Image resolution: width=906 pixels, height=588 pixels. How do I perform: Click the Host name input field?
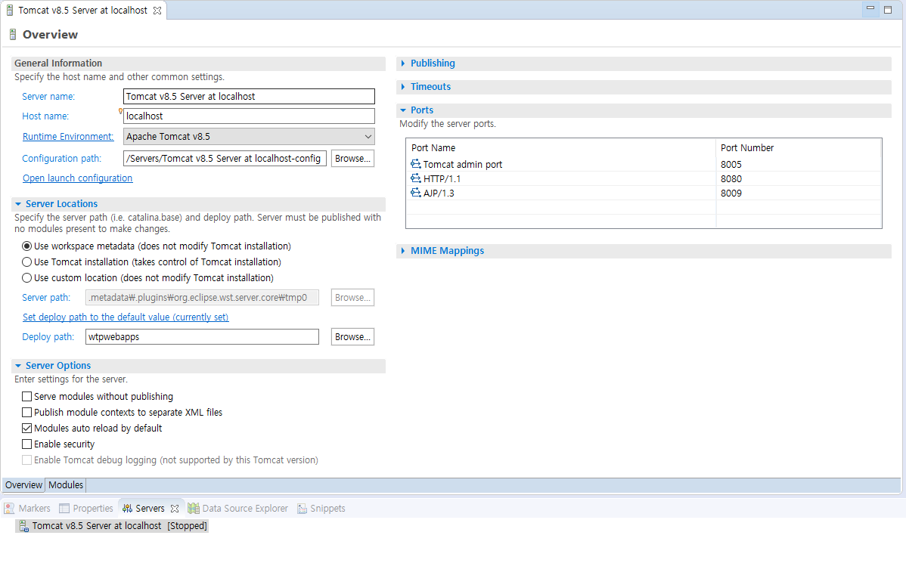point(249,116)
